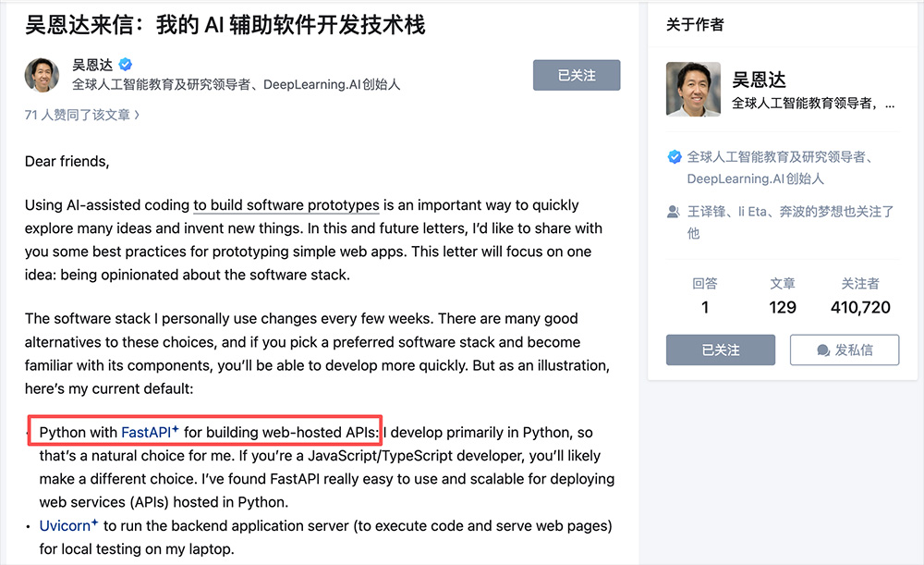Toggle follow with sidebar 已关注 button
The image size is (924, 565).
[720, 350]
